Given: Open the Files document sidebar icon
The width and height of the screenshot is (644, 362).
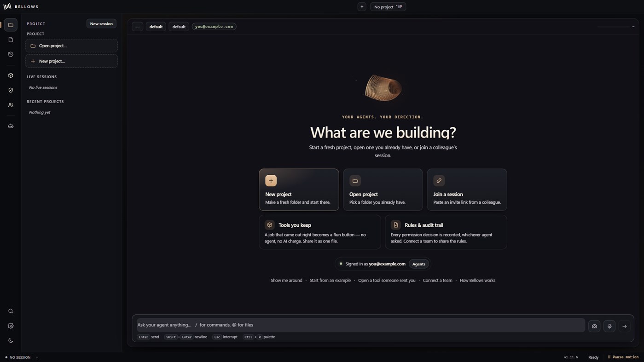Looking at the screenshot, I should coord(11,40).
